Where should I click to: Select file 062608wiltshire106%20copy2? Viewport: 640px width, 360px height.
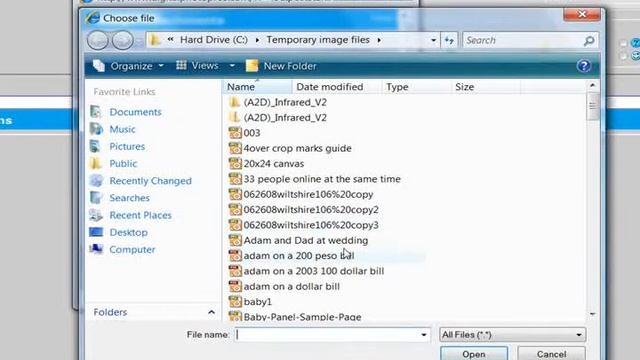(311, 210)
